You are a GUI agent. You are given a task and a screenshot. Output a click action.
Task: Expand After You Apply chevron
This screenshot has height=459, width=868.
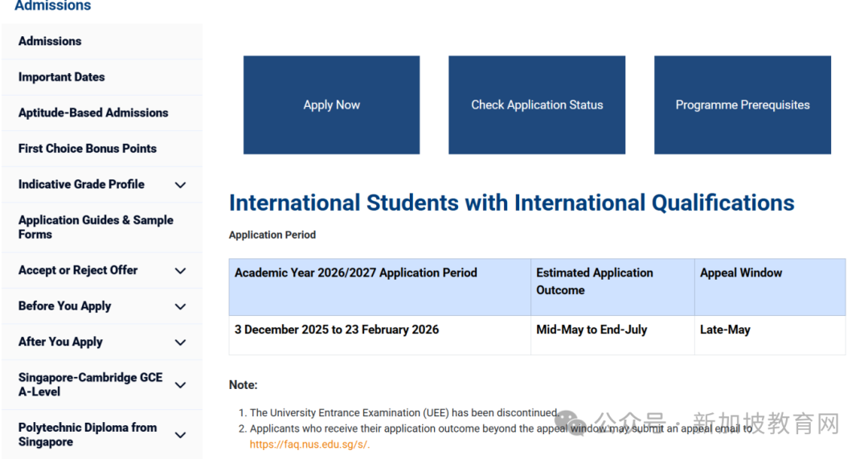point(180,342)
